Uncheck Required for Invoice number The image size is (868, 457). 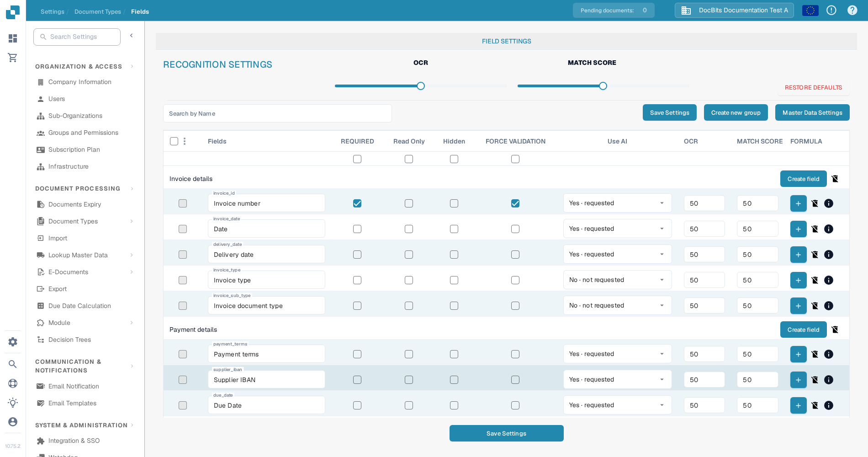pos(357,203)
